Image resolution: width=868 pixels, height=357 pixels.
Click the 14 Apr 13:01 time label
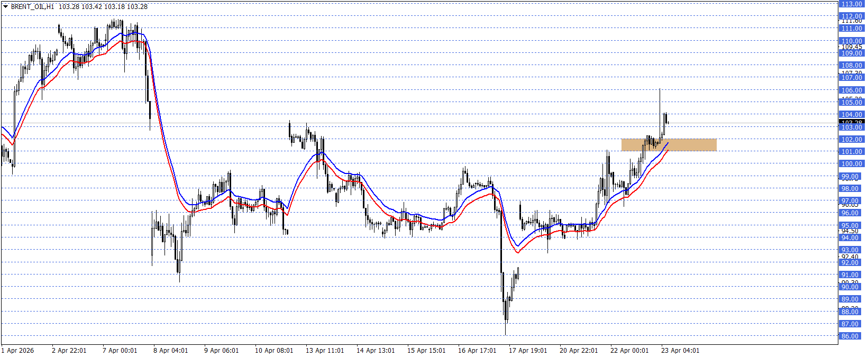376,351
